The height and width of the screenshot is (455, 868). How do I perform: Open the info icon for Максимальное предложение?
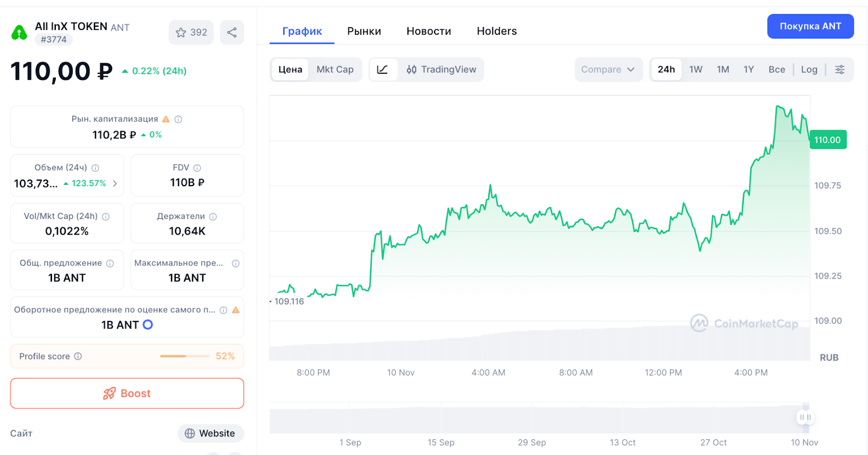[235, 263]
